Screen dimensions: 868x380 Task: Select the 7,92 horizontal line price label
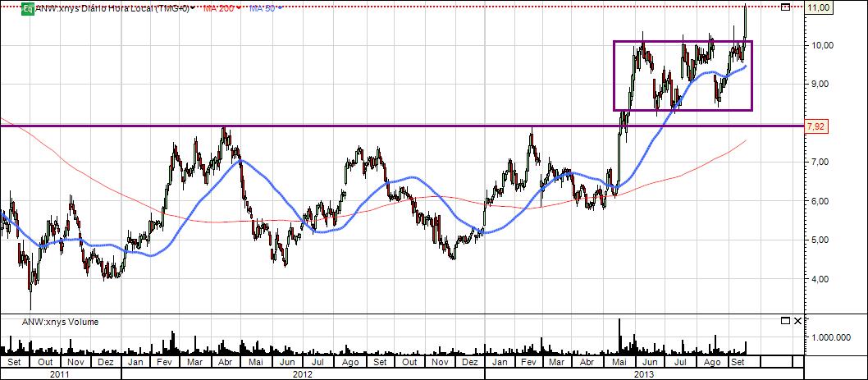[815, 127]
